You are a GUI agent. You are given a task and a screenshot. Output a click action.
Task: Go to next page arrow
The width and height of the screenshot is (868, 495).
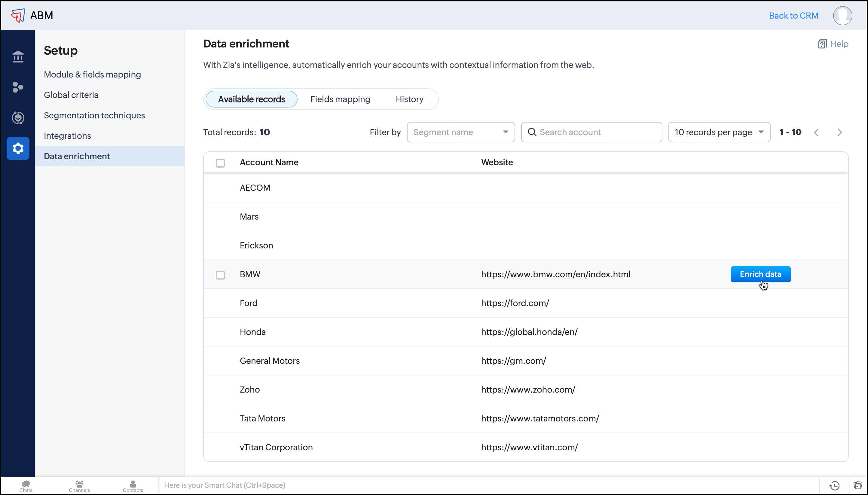839,132
